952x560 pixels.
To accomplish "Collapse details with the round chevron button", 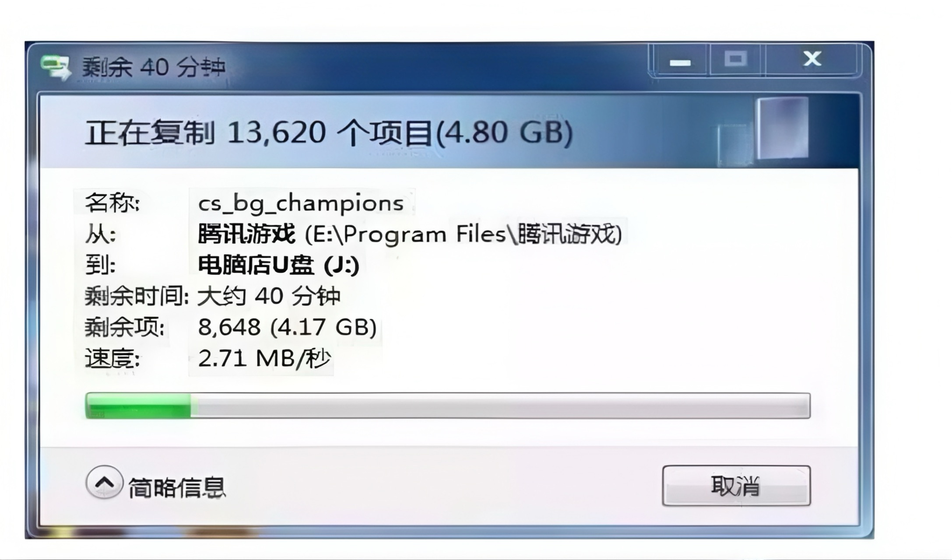I will pyautogui.click(x=104, y=483).
